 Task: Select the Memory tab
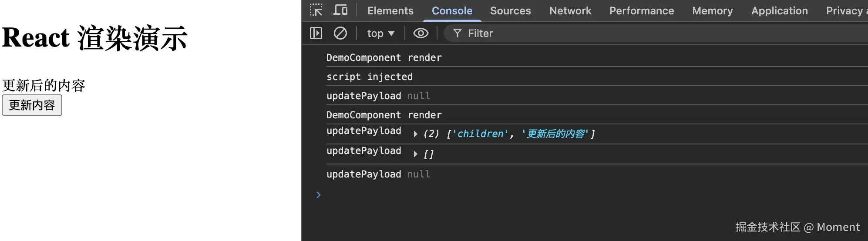[713, 10]
